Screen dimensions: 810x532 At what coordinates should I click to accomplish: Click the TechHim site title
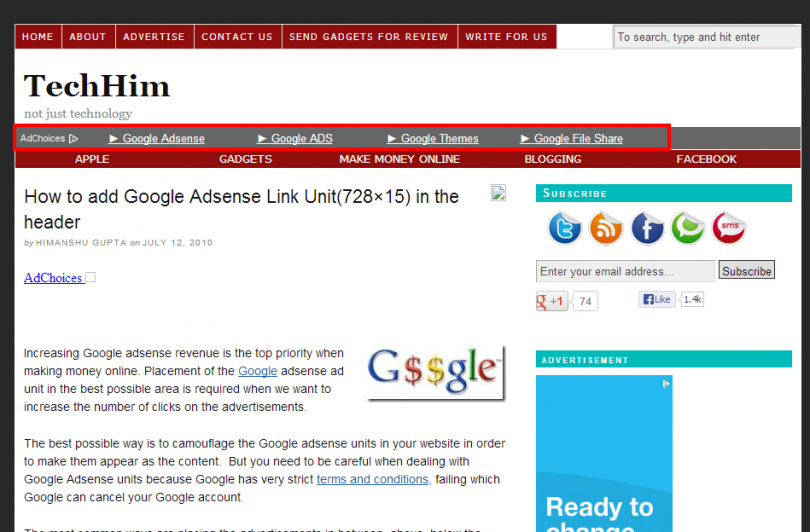97,86
